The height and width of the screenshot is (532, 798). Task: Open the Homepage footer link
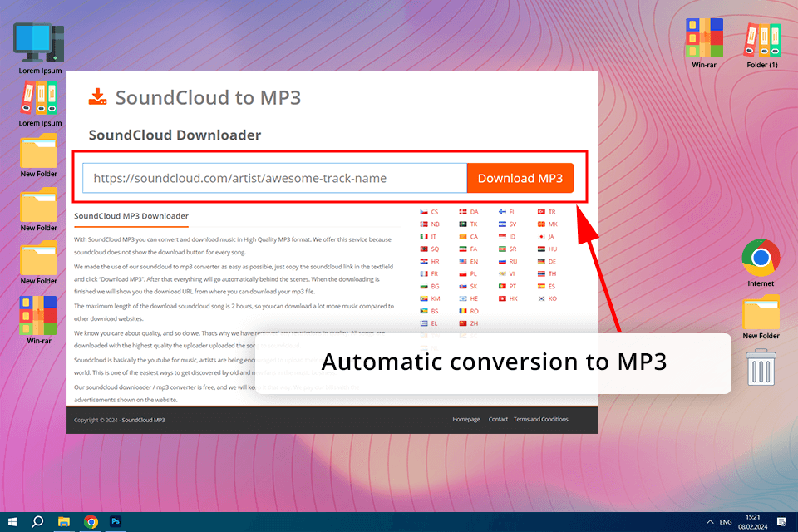click(x=466, y=420)
